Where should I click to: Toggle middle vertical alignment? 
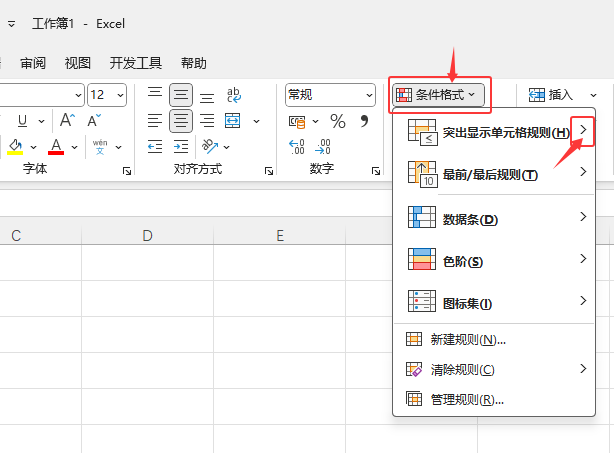pyautogui.click(x=181, y=95)
